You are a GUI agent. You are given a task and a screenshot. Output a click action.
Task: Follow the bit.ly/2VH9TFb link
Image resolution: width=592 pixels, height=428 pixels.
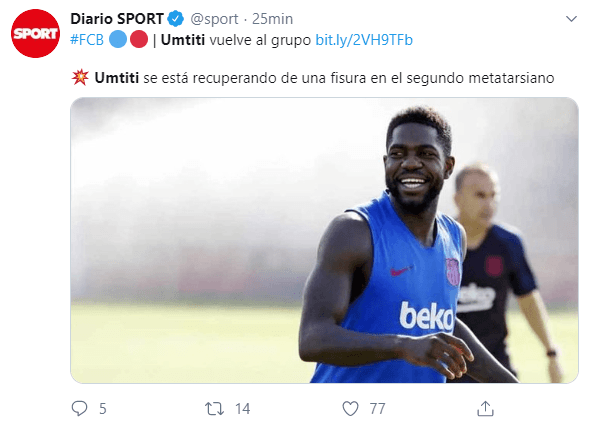pyautogui.click(x=364, y=40)
